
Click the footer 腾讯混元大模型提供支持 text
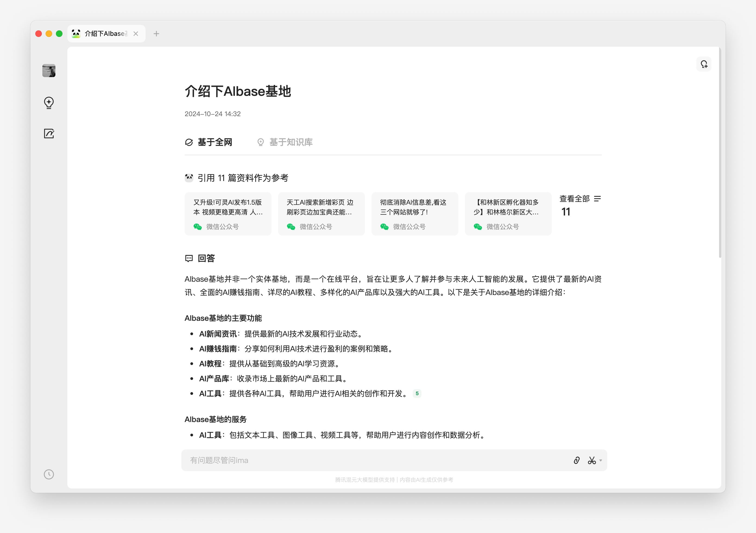click(x=365, y=480)
